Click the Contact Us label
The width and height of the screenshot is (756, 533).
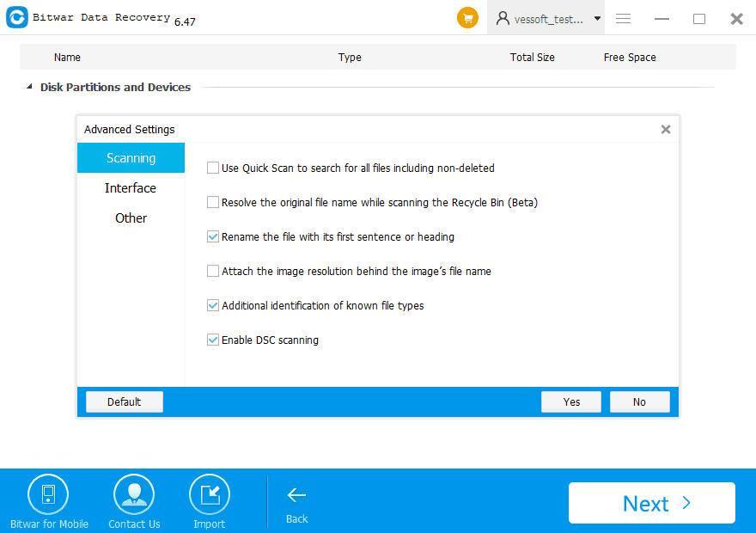[134, 524]
